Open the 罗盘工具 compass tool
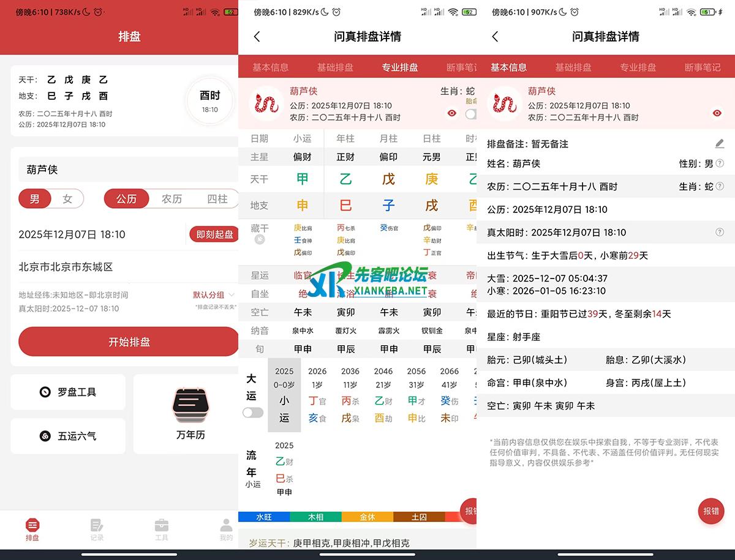 (68, 392)
